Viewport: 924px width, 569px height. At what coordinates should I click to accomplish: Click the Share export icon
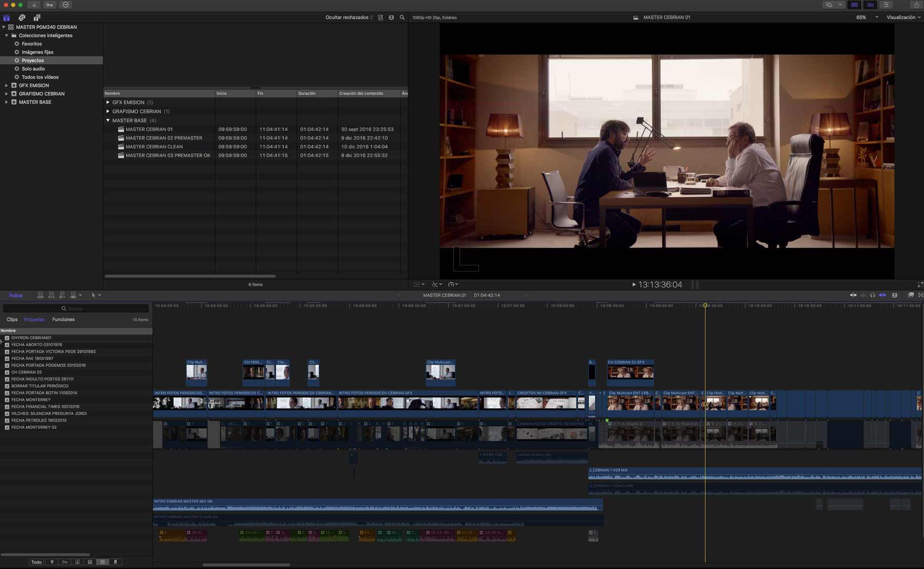coord(916,5)
